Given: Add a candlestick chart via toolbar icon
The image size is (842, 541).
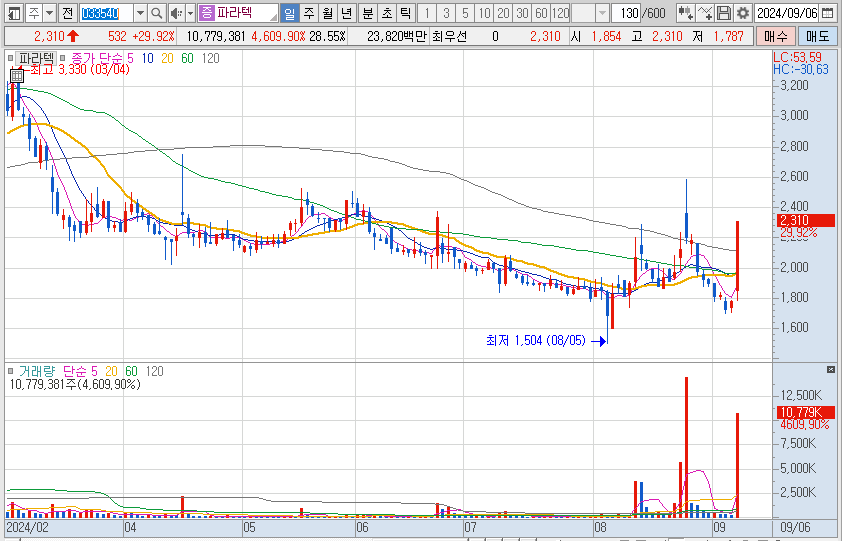Looking at the screenshot, I should coord(685,13).
